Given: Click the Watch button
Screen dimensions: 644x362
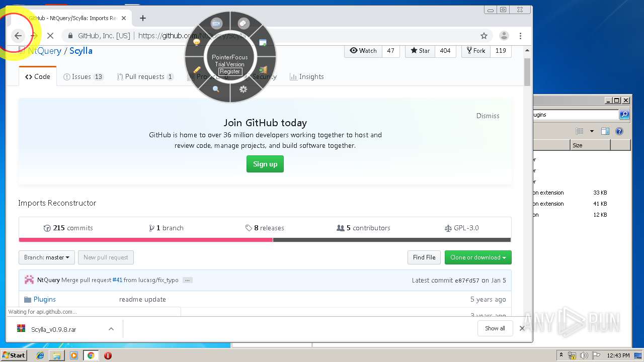Looking at the screenshot, I should 363,51.
